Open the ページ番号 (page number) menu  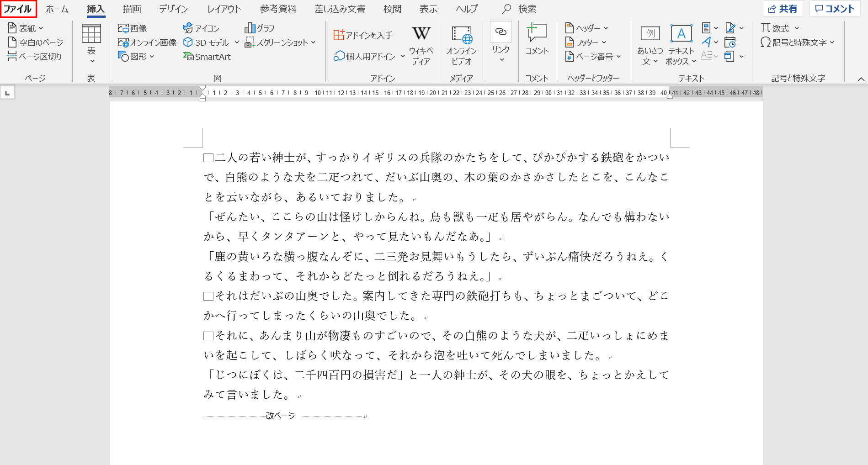click(593, 57)
